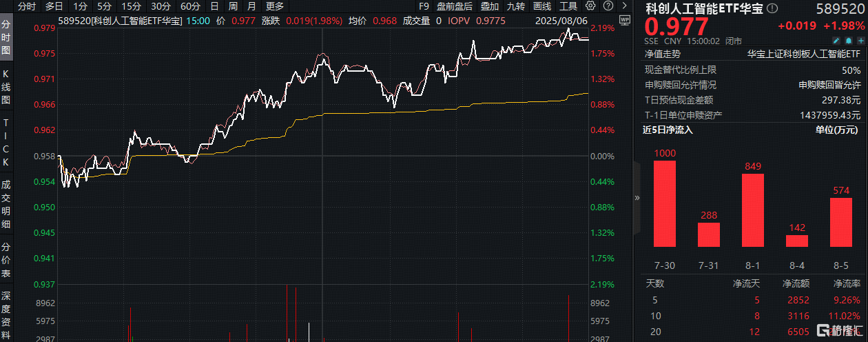This screenshot has height=342, width=868.
Task: Open 分价表 in left sidebar
Action: (6, 259)
